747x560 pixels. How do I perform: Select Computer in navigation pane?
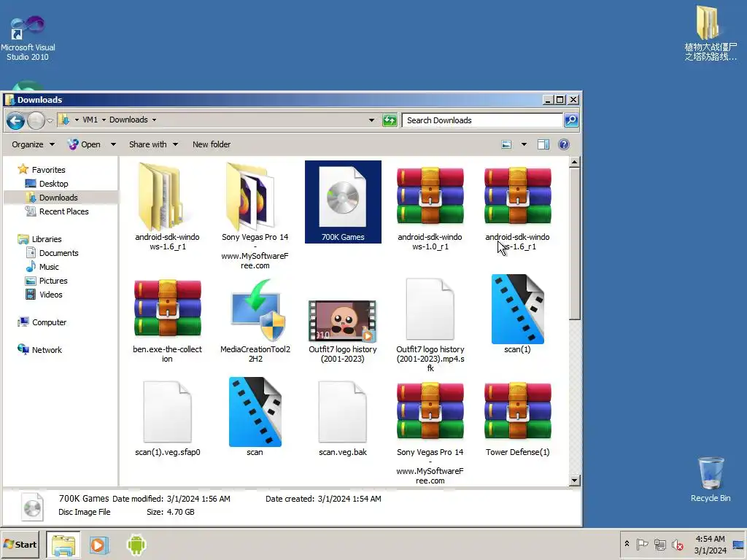coord(42,322)
